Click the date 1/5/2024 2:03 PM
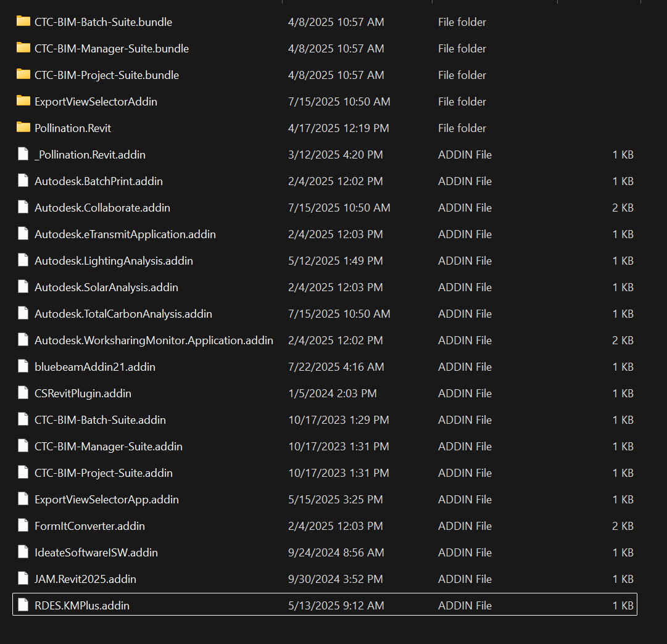The width and height of the screenshot is (667, 644). (333, 394)
